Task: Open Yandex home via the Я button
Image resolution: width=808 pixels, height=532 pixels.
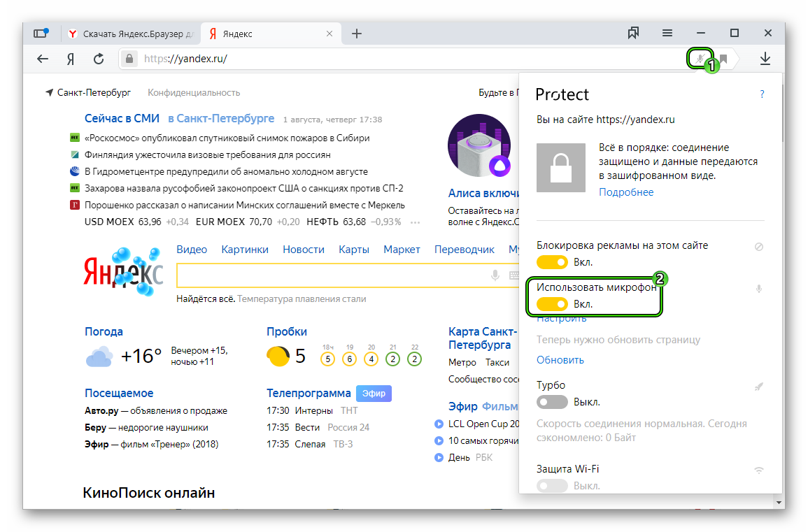Action: pos(71,59)
